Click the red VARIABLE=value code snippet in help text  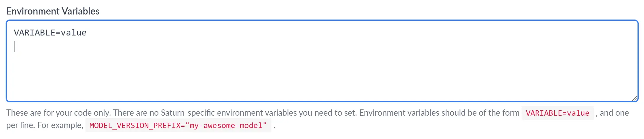(557, 113)
